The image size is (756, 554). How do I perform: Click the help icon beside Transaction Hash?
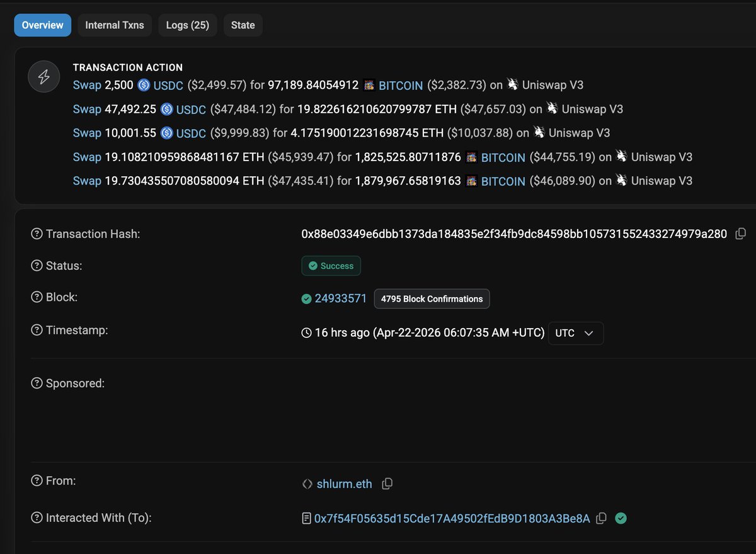click(37, 234)
